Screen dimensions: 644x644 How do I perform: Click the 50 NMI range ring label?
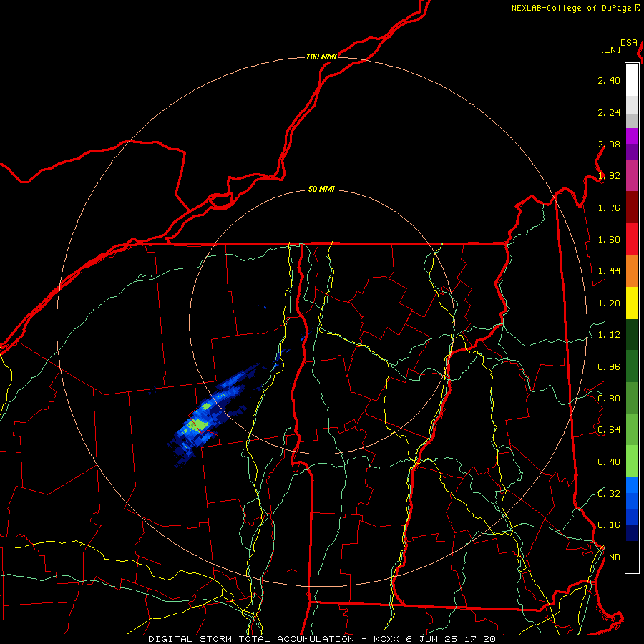click(321, 189)
